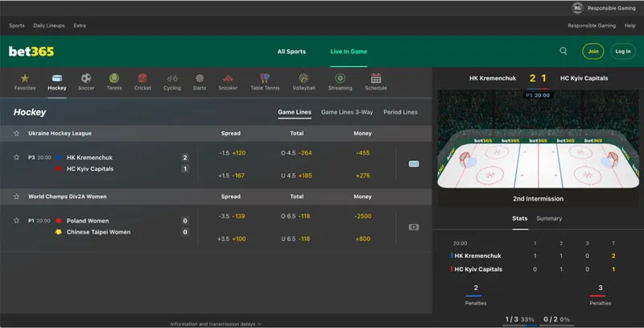Select the Period Lines tab
This screenshot has width=644, height=328.
point(400,112)
